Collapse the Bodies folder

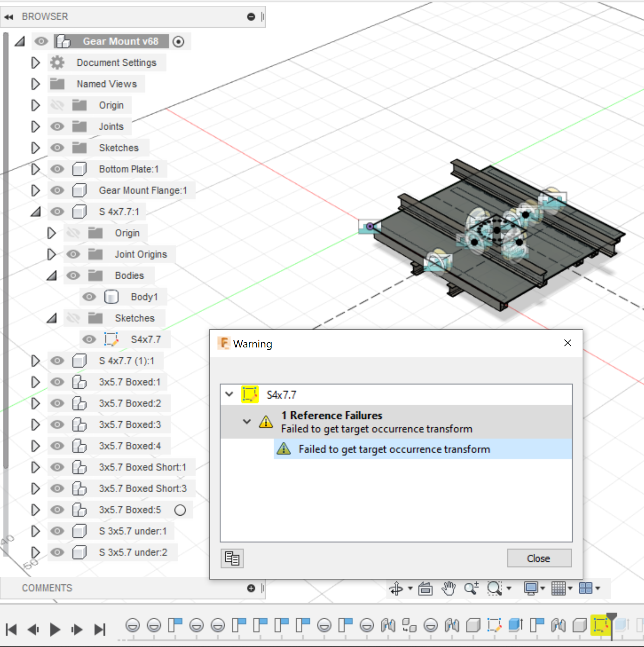[x=52, y=275]
